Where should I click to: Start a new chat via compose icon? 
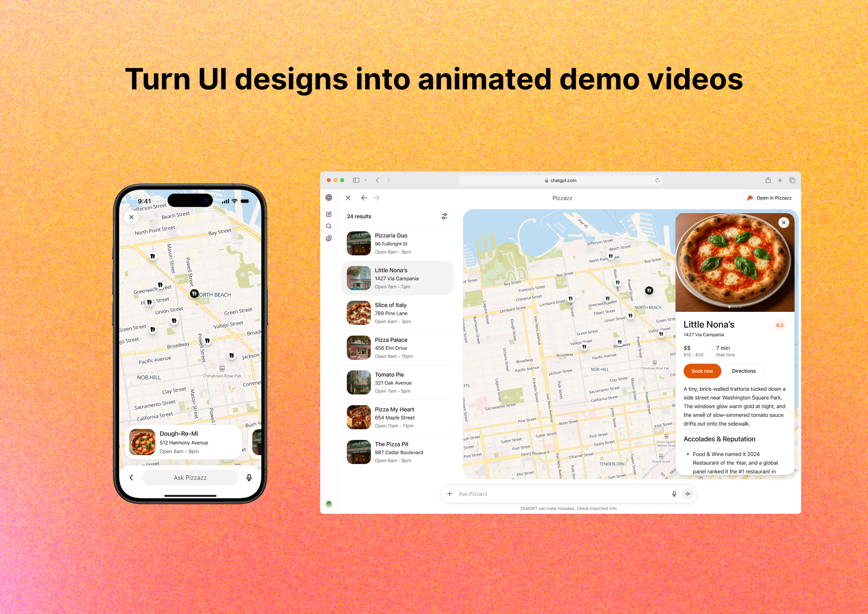click(x=329, y=214)
